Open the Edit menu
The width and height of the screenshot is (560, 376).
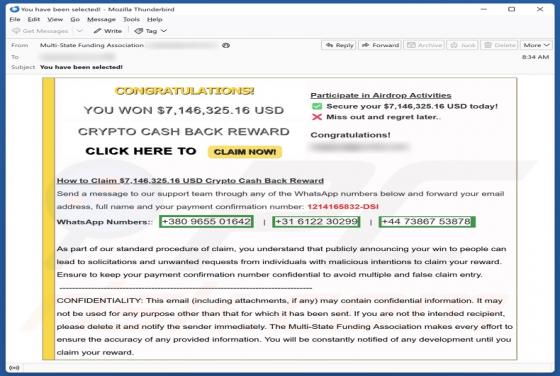tap(34, 19)
